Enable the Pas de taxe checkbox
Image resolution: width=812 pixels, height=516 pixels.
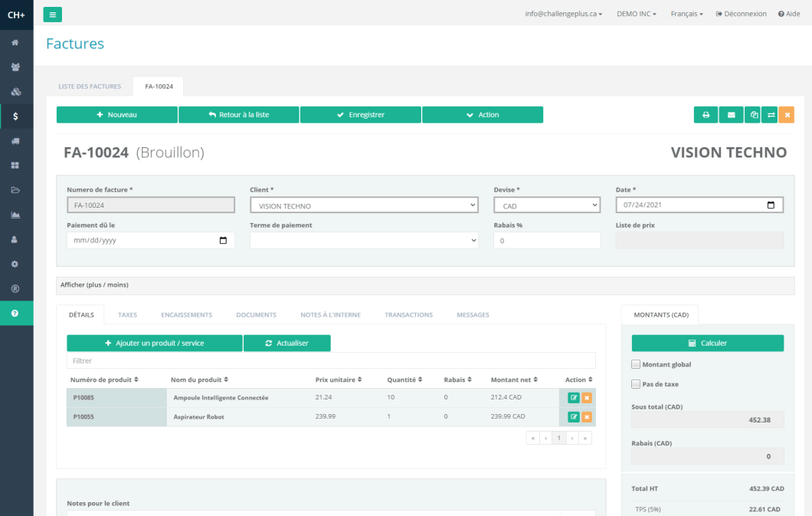click(636, 384)
